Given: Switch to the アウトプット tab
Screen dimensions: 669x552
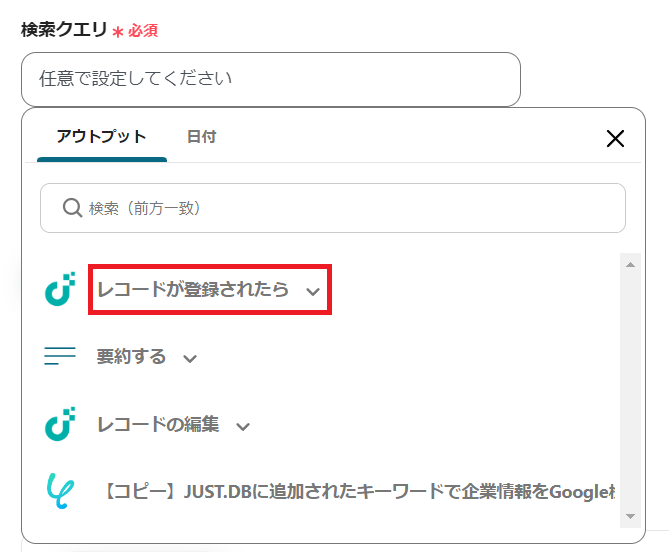Looking at the screenshot, I should [101, 137].
